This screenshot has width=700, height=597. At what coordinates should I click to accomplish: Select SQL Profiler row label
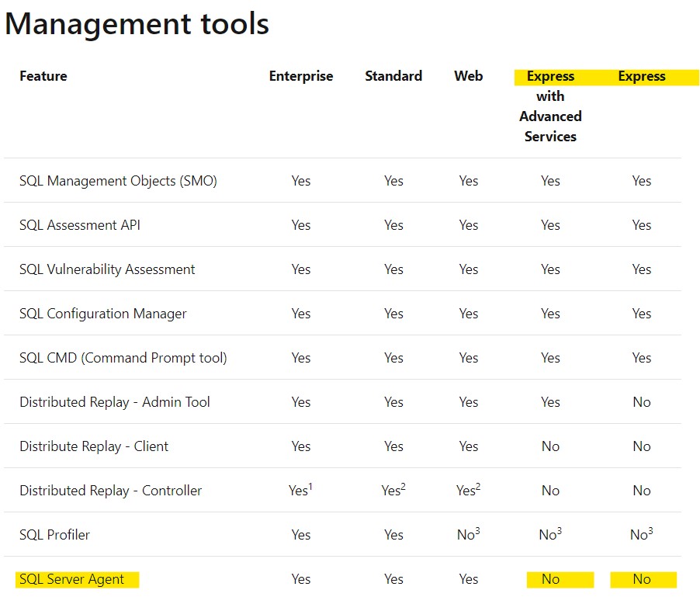[x=54, y=534]
